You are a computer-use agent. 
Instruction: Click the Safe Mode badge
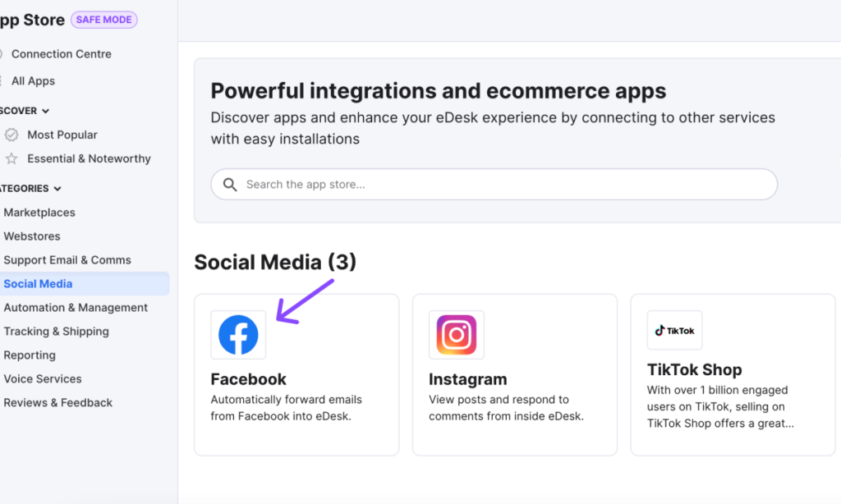click(104, 20)
